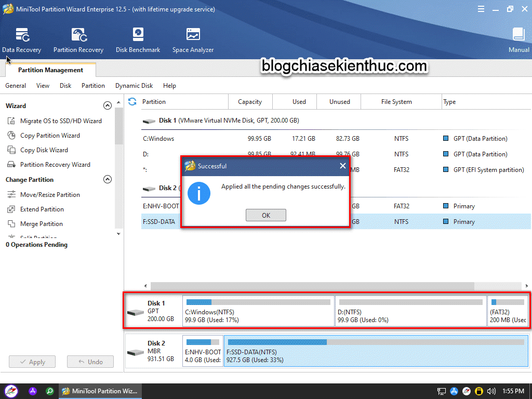This screenshot has height=399, width=532.
Task: Click the Undo button
Action: [x=90, y=362]
